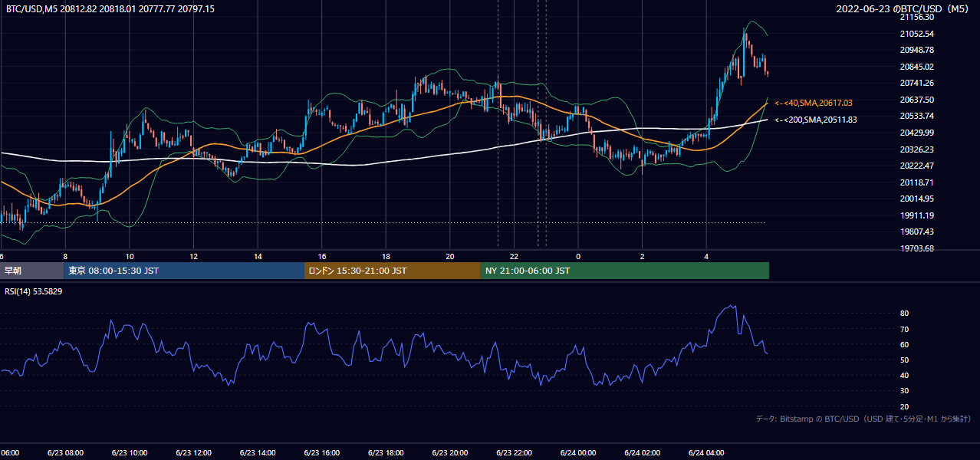Viewport: 980px width, 460px height.
Task: Click price axis value 20429.99
Action: point(916,133)
